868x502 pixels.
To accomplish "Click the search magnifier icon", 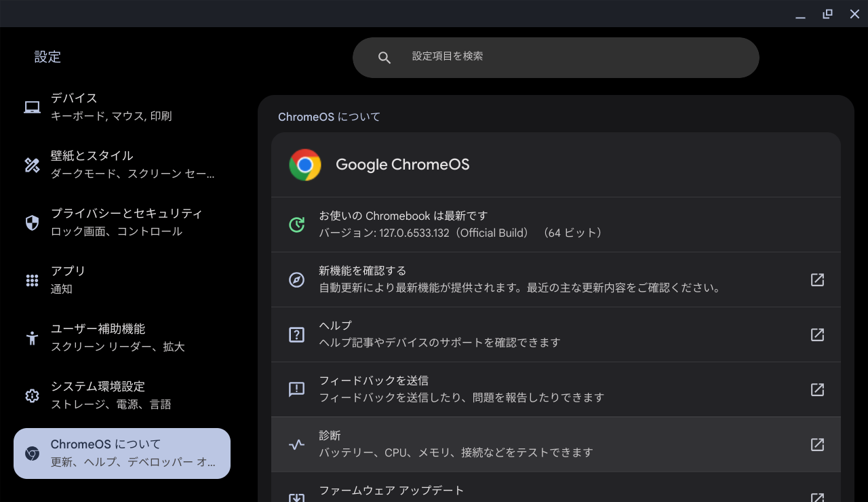I will [384, 57].
